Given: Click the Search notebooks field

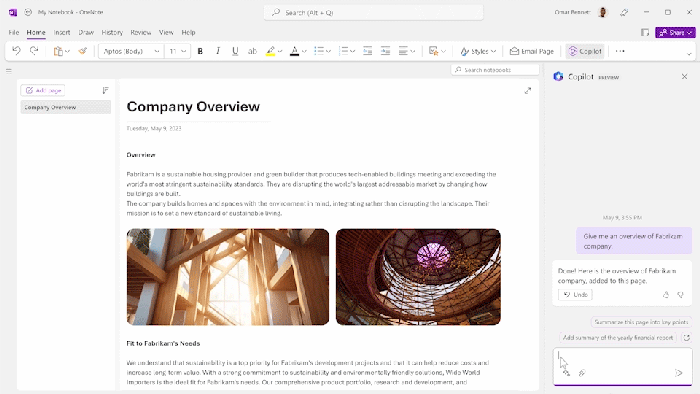Looking at the screenshot, I should coord(495,70).
